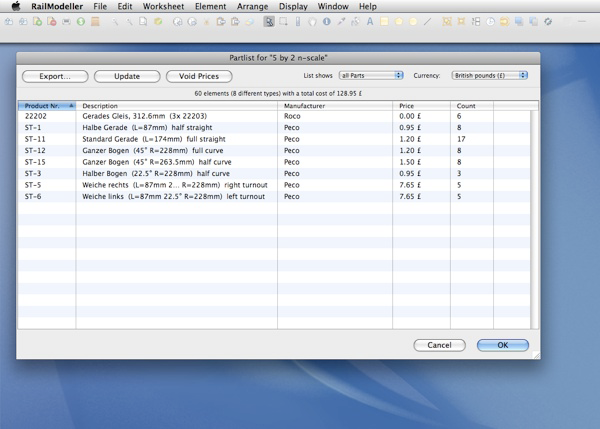The height and width of the screenshot is (429, 600).
Task: Open the Currency British pounds dropdown
Action: pos(489,76)
